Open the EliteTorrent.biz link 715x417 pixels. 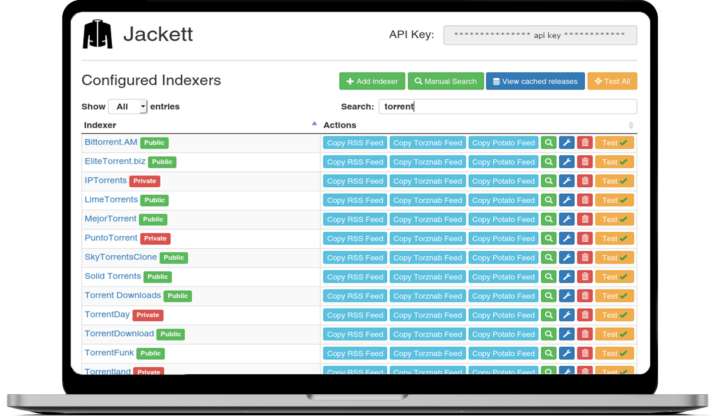click(x=115, y=161)
